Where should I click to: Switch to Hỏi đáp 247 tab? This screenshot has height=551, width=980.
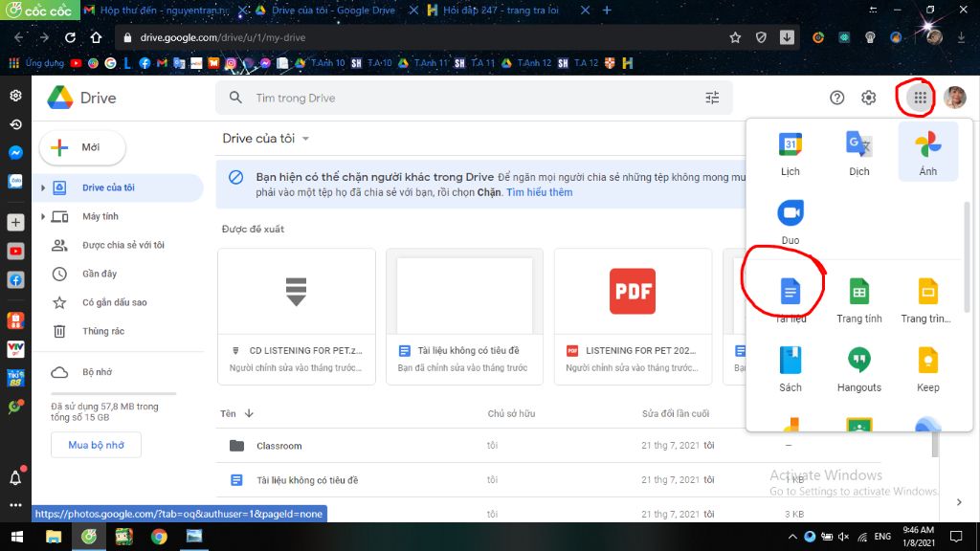click(x=500, y=10)
